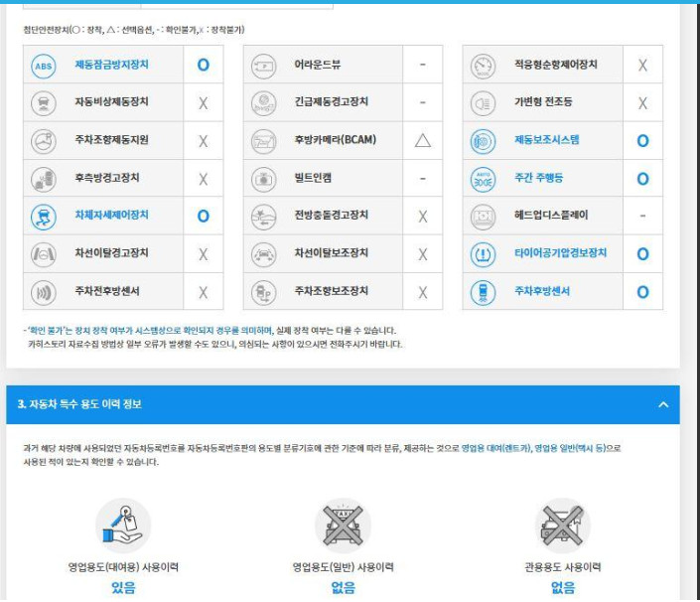Click the 영업용도(일반) 사용이력 label

click(x=343, y=567)
